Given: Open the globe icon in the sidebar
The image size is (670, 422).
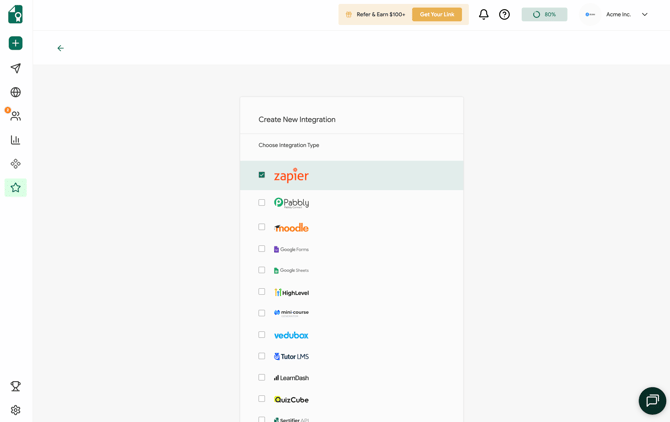Looking at the screenshot, I should pyautogui.click(x=15, y=92).
